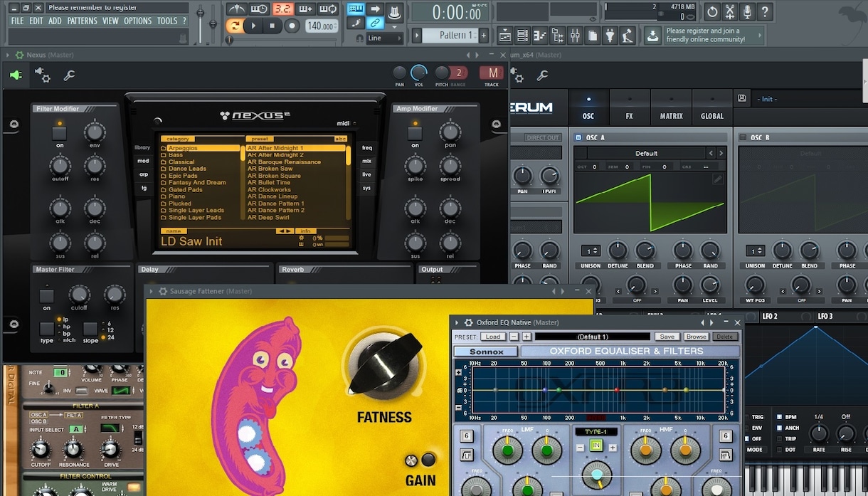Enable the BPM checkbox in Serum LFO

pyautogui.click(x=780, y=418)
